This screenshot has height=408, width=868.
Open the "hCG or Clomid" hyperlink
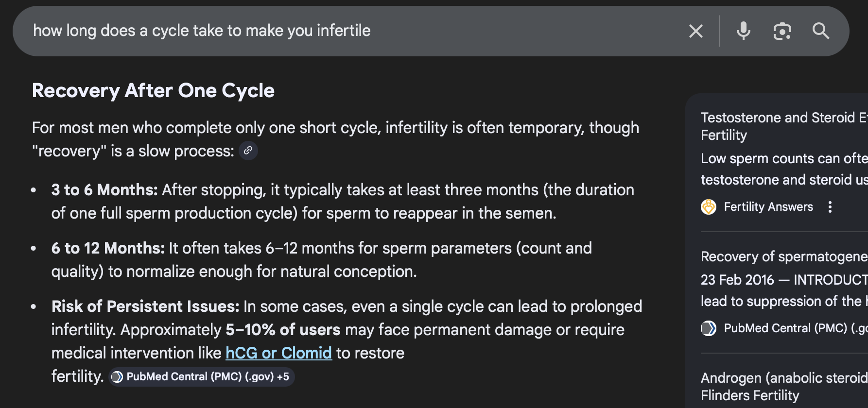coord(278,353)
